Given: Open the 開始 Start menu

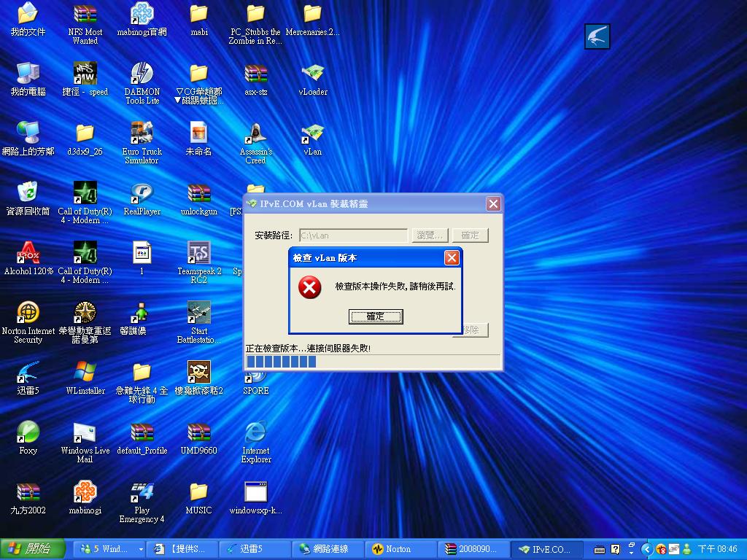Looking at the screenshot, I should tap(32, 549).
